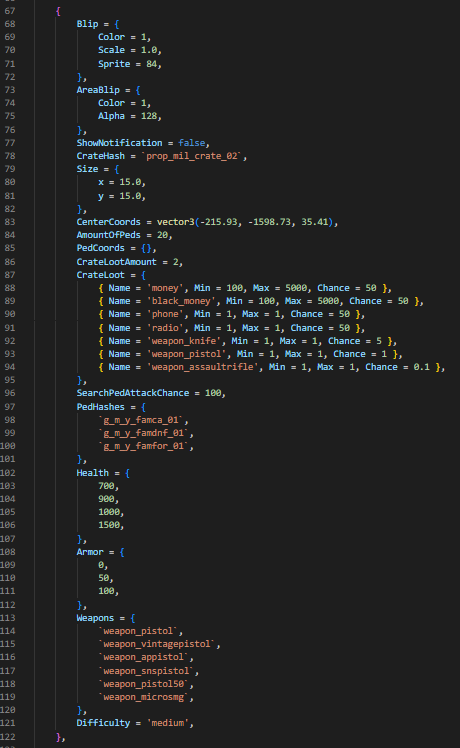Click 'CrateLootAmount' on line 86

pos(116,262)
